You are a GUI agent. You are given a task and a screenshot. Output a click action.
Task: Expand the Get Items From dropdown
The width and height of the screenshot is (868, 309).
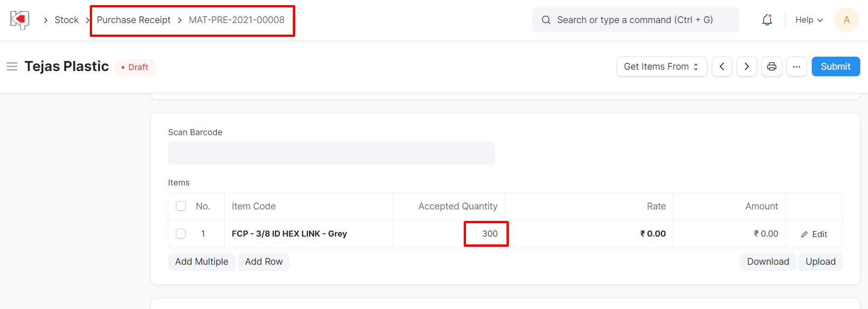click(661, 66)
